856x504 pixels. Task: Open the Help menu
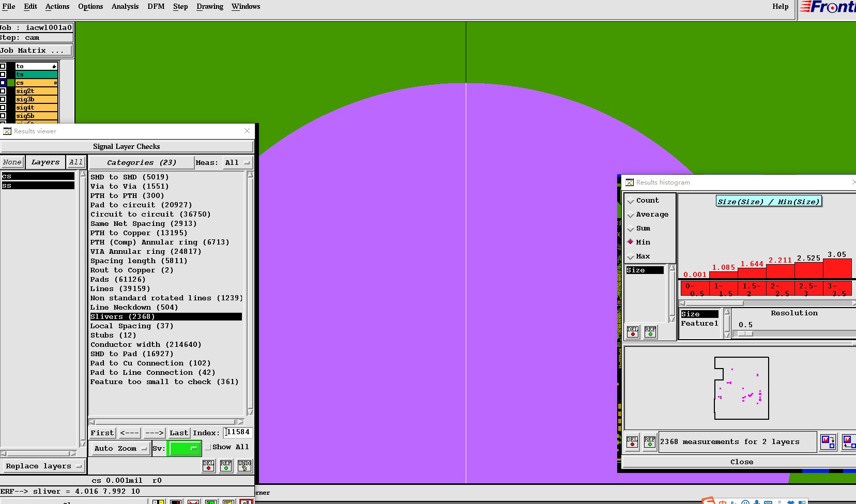click(781, 7)
